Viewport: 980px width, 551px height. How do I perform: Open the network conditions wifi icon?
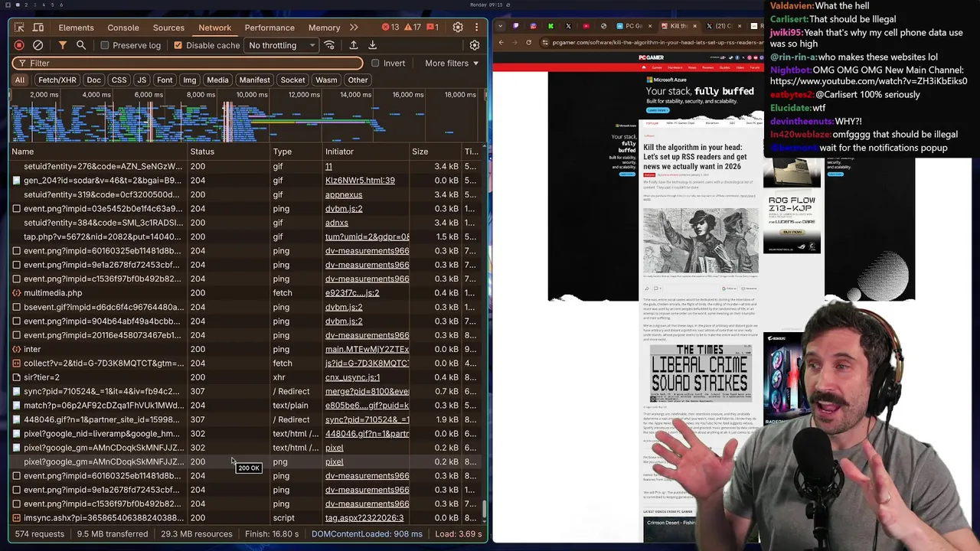click(329, 45)
